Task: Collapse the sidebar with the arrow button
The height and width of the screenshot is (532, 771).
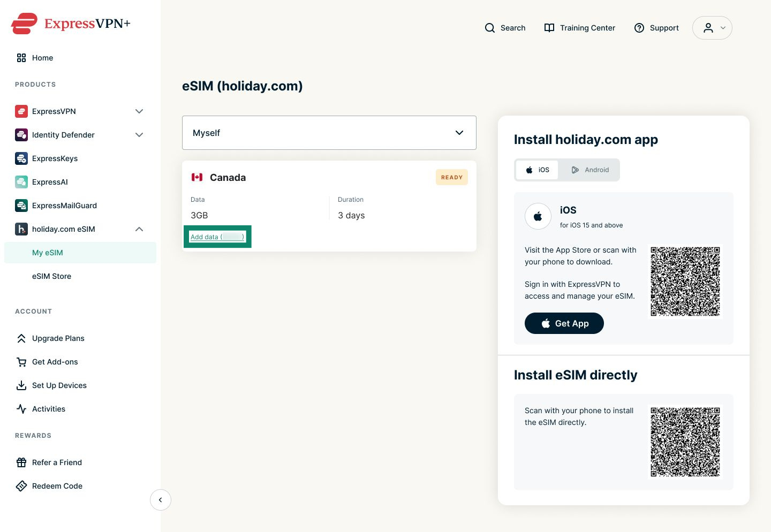Action: point(161,500)
